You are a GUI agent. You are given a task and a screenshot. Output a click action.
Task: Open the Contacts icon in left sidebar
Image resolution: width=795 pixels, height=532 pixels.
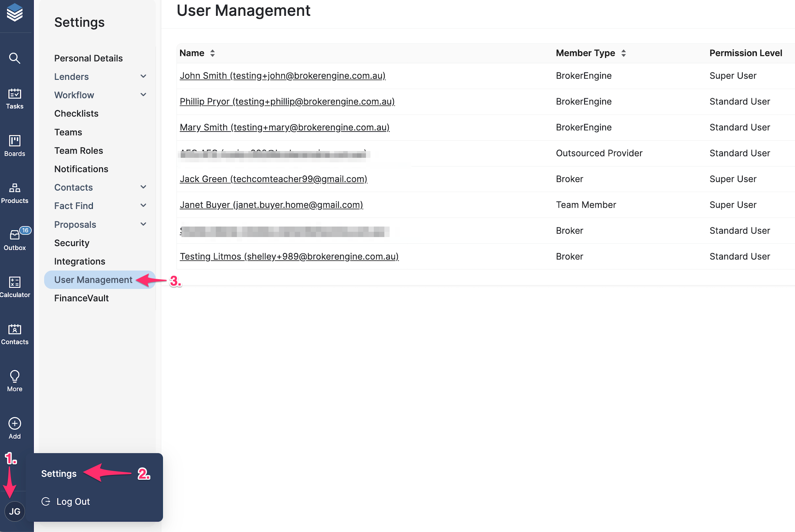click(x=15, y=334)
